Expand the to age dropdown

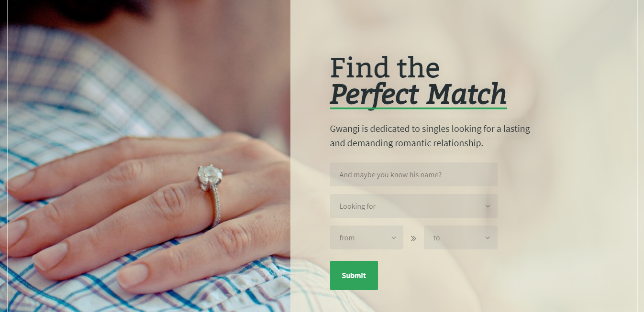(x=460, y=237)
